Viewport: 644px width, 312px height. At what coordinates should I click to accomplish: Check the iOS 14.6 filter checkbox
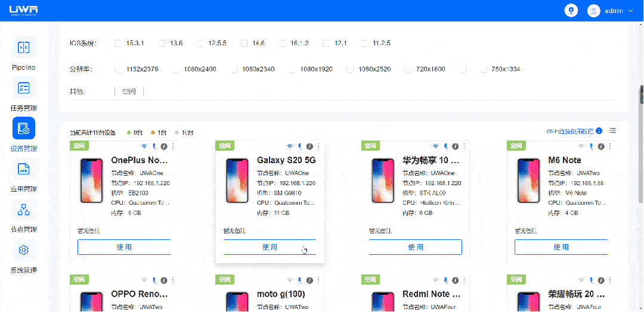pos(244,43)
